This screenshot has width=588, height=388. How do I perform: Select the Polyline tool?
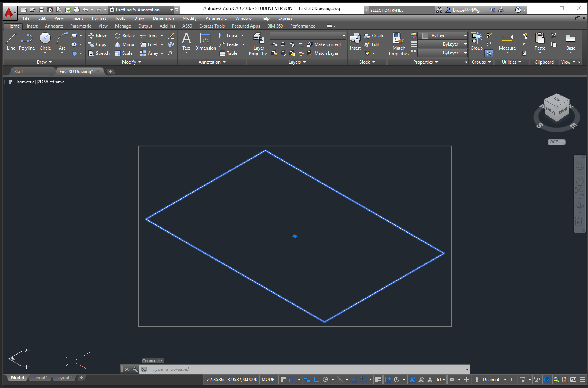pos(27,41)
